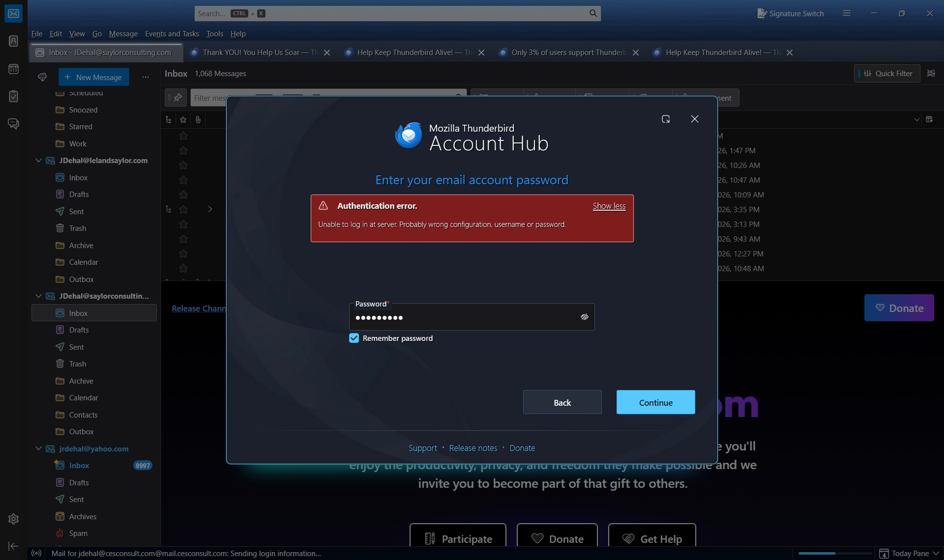
Task: Uncheck the Remember password checkbox
Action: click(354, 338)
